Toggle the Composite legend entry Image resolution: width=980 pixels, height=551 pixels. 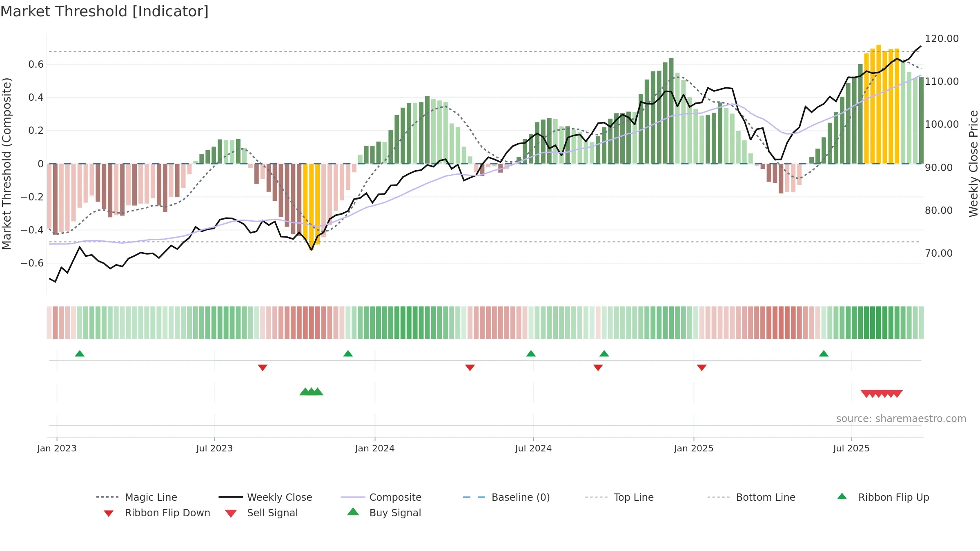coord(381,497)
